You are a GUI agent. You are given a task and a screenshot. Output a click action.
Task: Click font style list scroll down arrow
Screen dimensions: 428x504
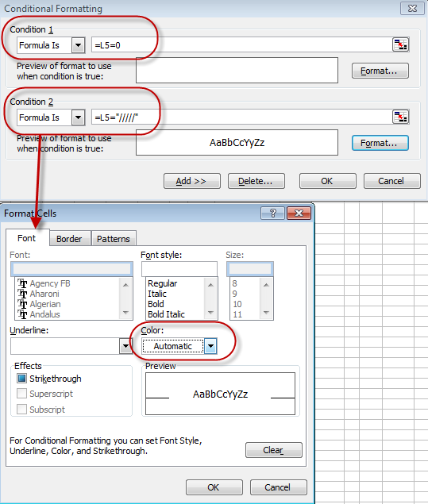pos(210,313)
